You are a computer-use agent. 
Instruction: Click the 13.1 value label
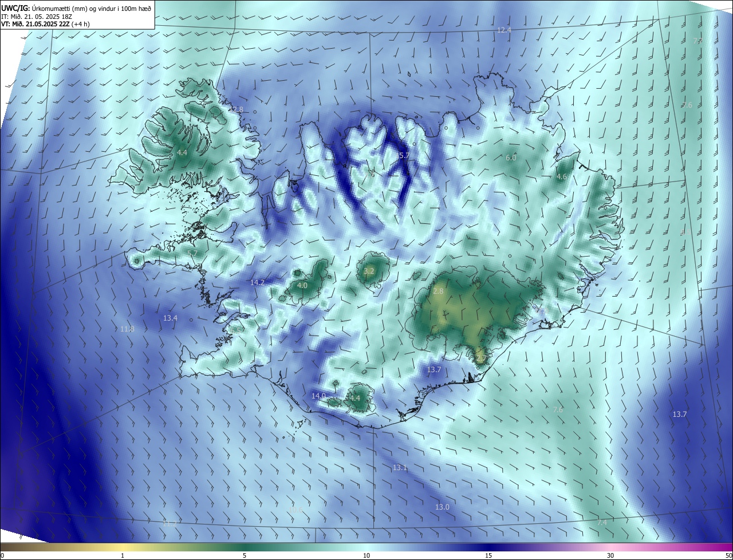coord(400,468)
